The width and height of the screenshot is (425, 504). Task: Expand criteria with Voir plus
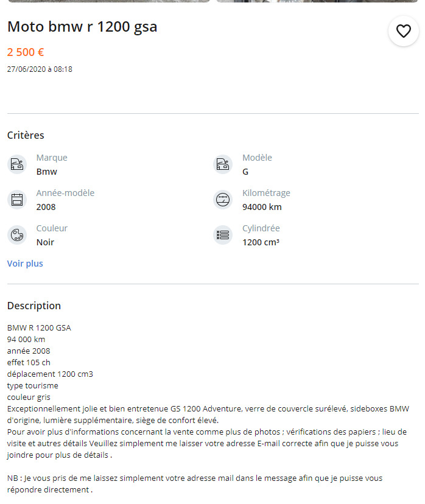25,264
